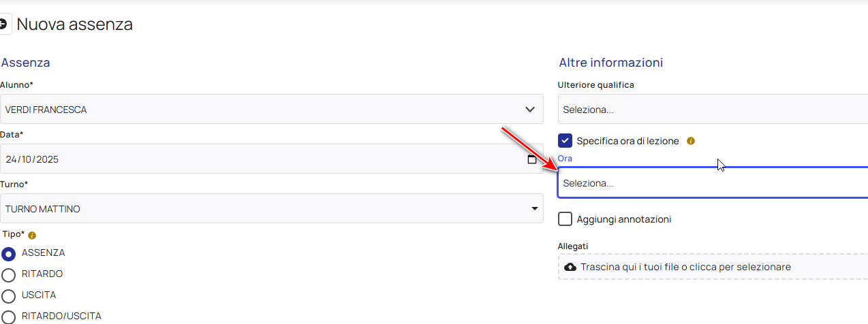Click Trascina qui i tuoi file text
The height and width of the screenshot is (324, 868).
tap(685, 267)
